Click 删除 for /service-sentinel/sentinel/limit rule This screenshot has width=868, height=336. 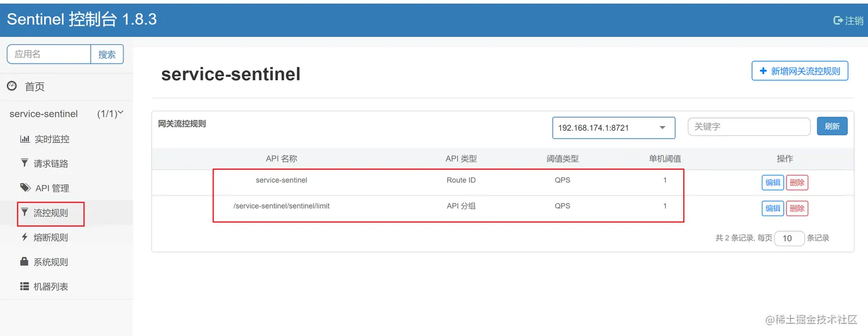(797, 208)
